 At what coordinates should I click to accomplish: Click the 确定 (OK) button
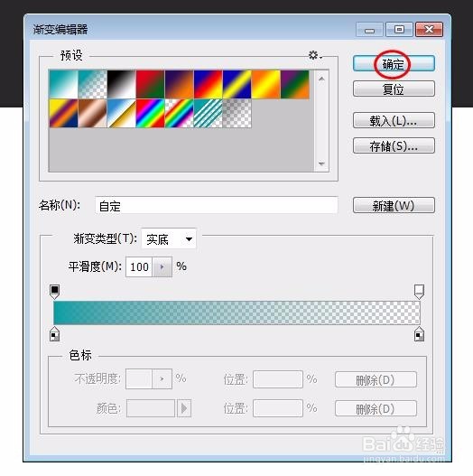(394, 64)
